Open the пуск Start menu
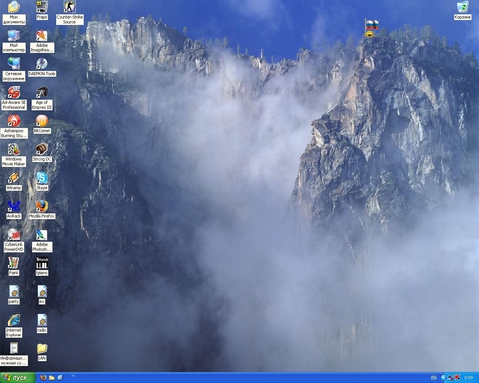The height and width of the screenshot is (383, 479). click(x=18, y=378)
